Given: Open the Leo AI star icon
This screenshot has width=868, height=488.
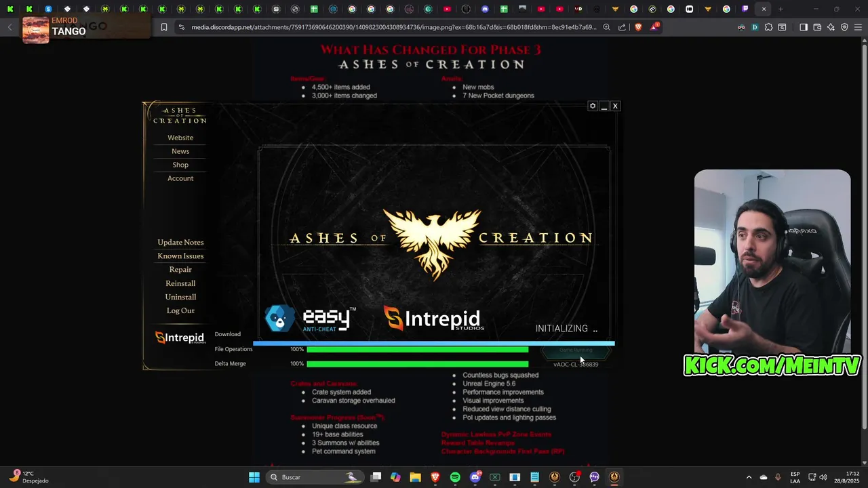Looking at the screenshot, I should [x=831, y=27].
